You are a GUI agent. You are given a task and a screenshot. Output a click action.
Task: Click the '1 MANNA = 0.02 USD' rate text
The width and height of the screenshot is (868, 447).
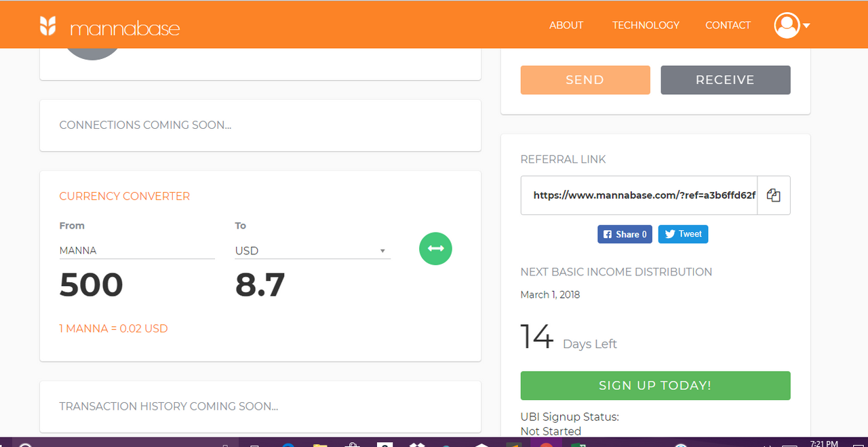(x=113, y=328)
